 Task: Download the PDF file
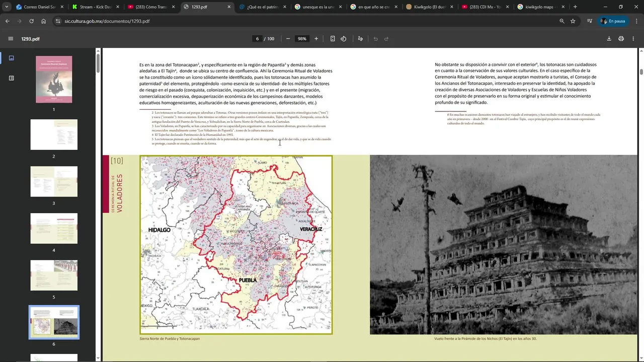(x=609, y=39)
